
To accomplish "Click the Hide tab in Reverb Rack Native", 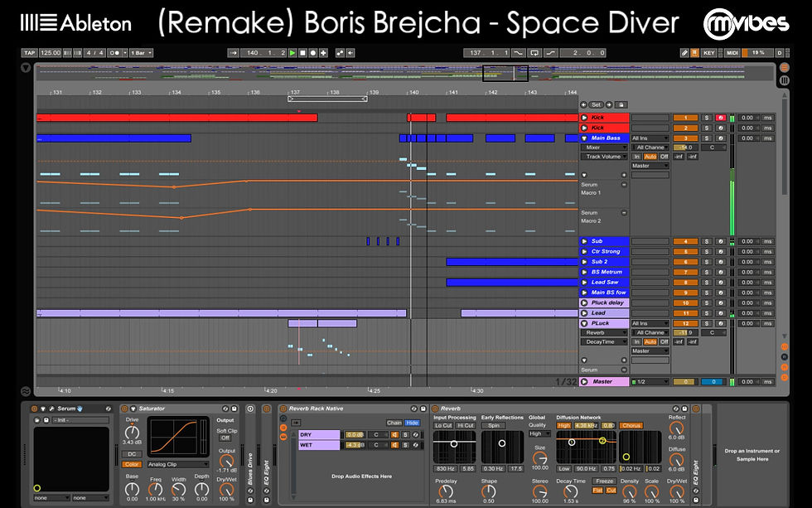I will click(412, 423).
